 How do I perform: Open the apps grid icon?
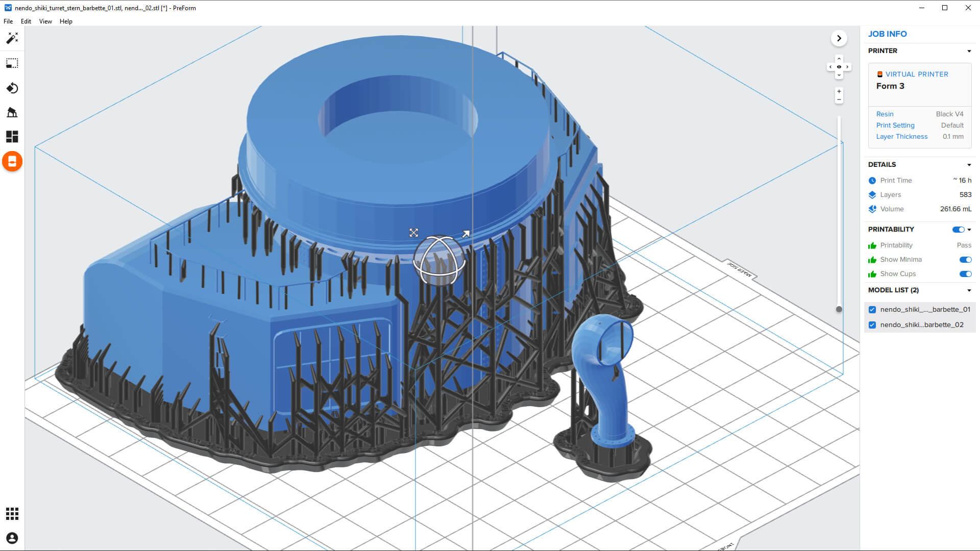pyautogui.click(x=12, y=514)
